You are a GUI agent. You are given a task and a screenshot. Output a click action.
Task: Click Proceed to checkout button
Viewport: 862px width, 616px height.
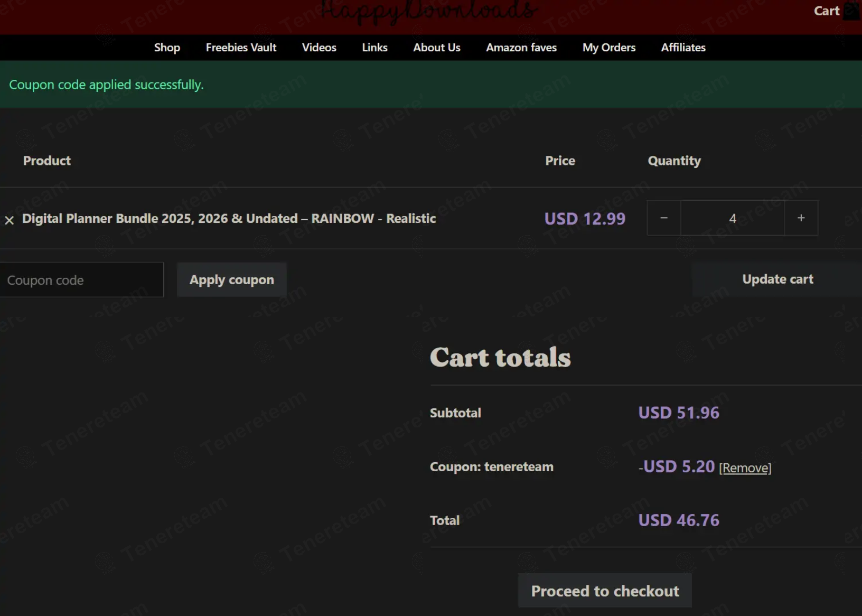tap(605, 591)
